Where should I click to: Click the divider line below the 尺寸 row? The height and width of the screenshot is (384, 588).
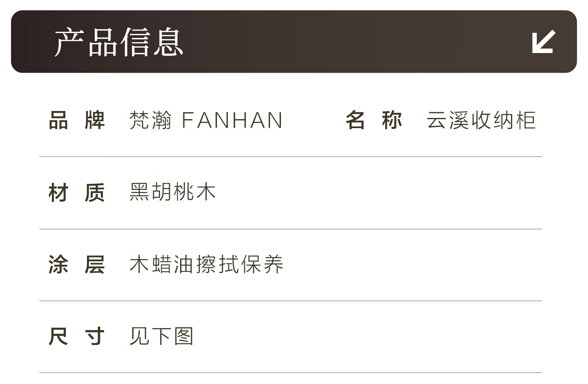point(291,373)
